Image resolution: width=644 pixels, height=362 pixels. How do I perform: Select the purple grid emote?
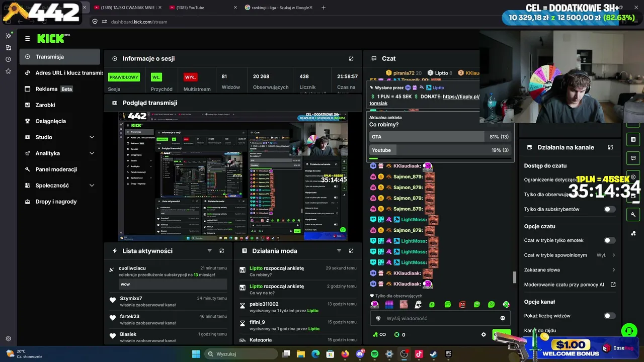coord(389,304)
